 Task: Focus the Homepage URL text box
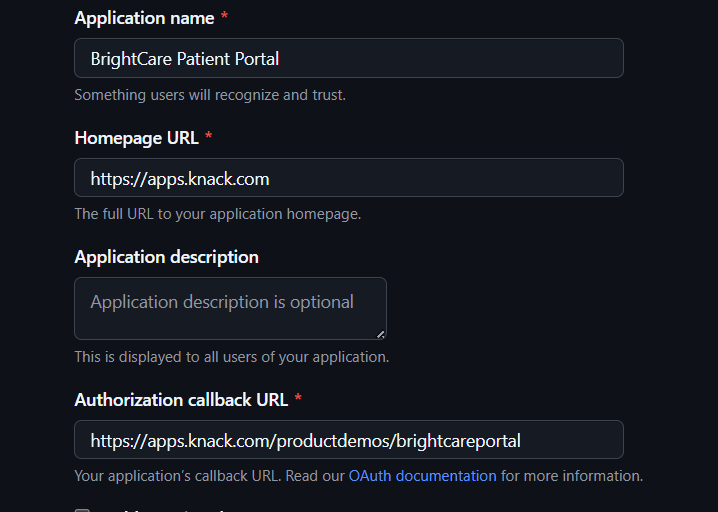(x=349, y=178)
